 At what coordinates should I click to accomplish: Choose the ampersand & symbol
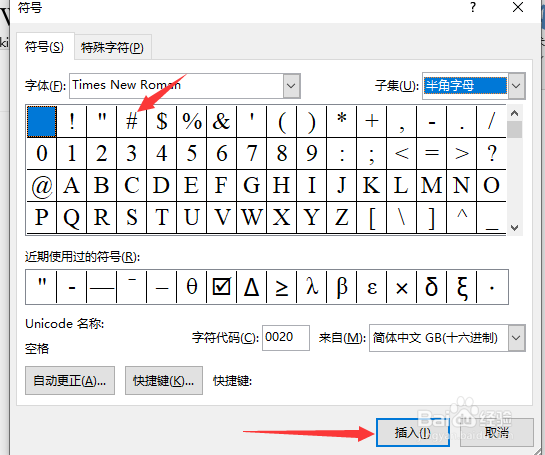(x=221, y=122)
